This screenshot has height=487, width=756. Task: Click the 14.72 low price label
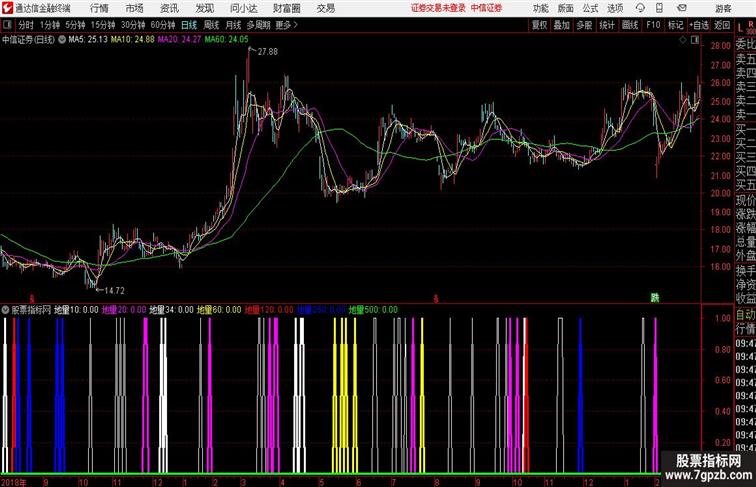click(x=114, y=291)
